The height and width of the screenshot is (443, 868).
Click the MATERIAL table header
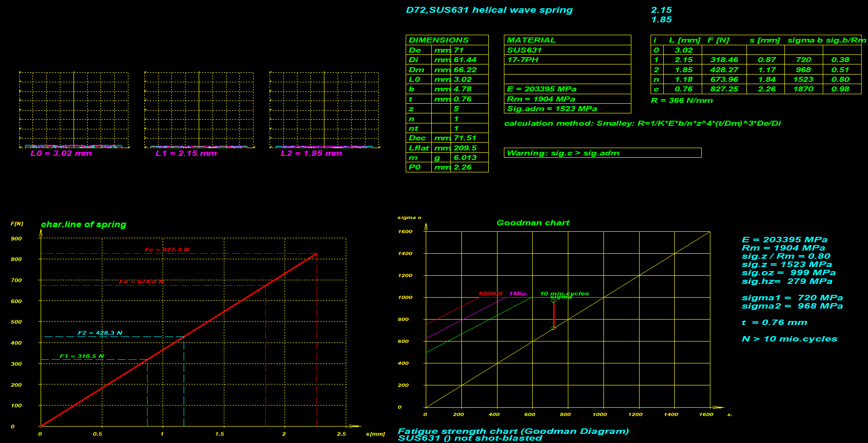(x=531, y=40)
